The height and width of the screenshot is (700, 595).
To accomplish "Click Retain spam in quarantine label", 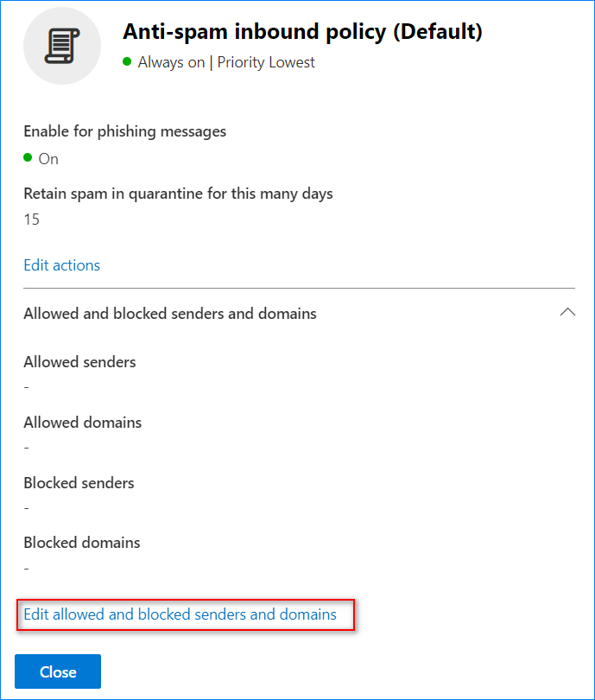I will coord(179,194).
